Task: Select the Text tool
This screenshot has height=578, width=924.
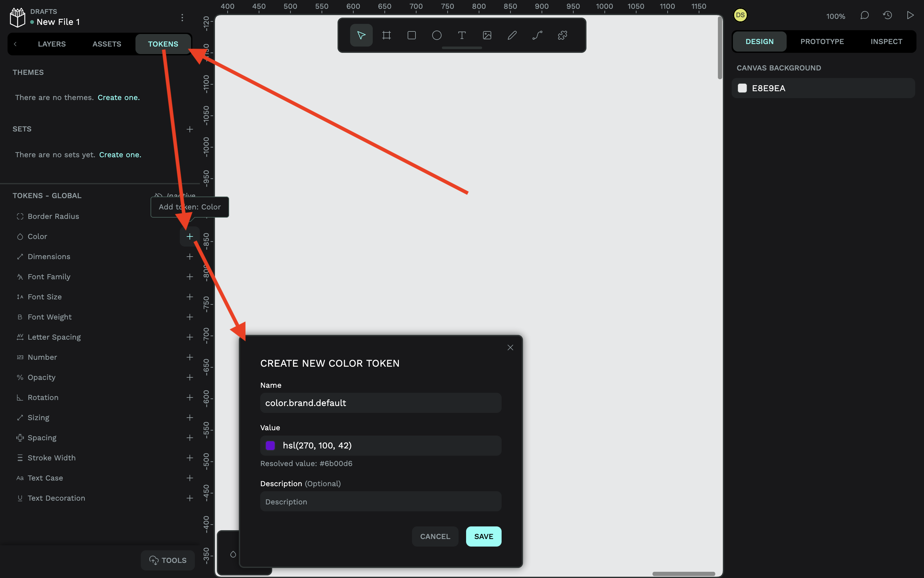Action: [461, 35]
